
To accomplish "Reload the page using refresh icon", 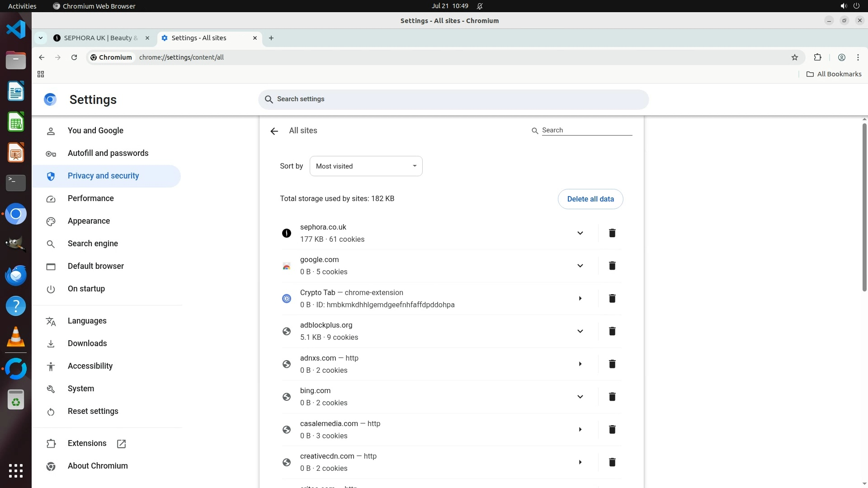I will [x=74, y=57].
